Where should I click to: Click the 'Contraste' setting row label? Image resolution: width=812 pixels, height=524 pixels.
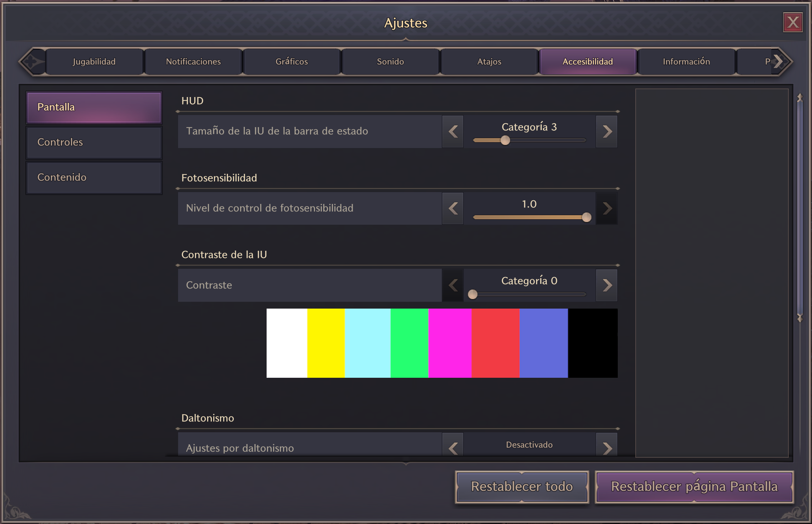coord(209,285)
